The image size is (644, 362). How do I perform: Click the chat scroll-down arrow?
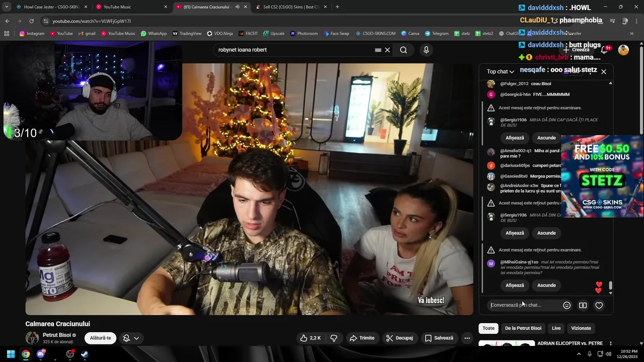[x=611, y=293]
